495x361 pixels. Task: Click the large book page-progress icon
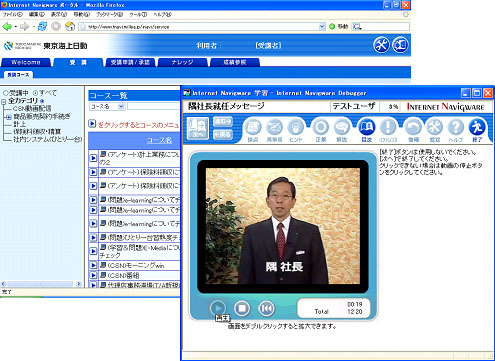(198, 128)
